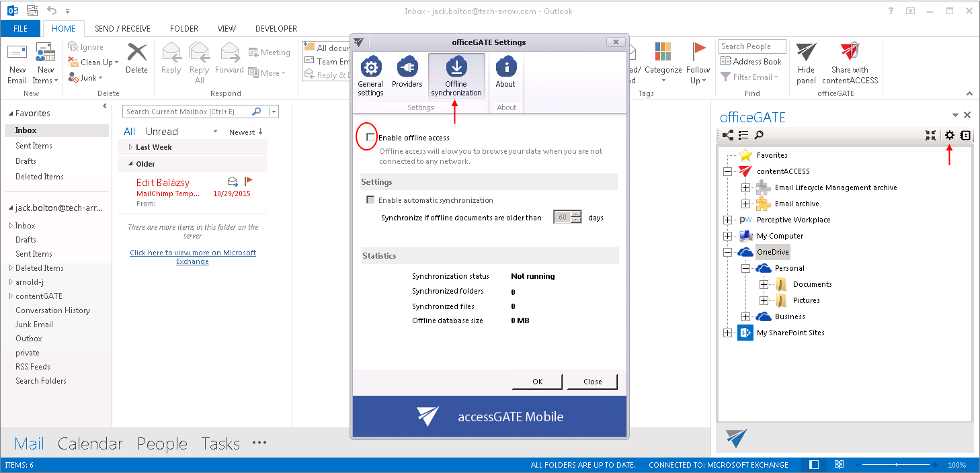980x473 pixels.
Task: Click Reply in Respond group
Action: tap(171, 58)
